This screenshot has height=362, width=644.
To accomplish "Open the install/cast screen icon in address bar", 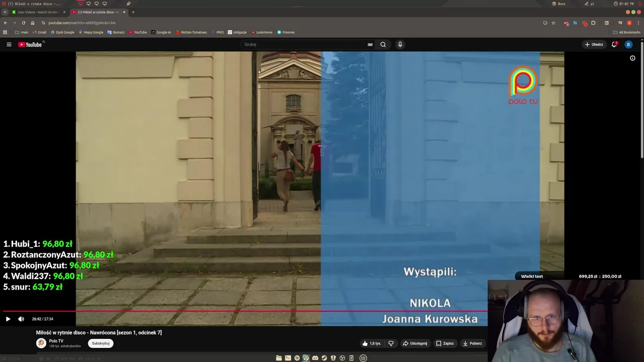I will [545, 23].
